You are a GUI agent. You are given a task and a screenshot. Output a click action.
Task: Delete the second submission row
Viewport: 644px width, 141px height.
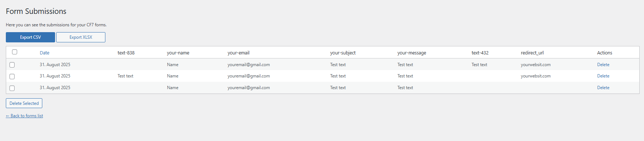point(603,76)
